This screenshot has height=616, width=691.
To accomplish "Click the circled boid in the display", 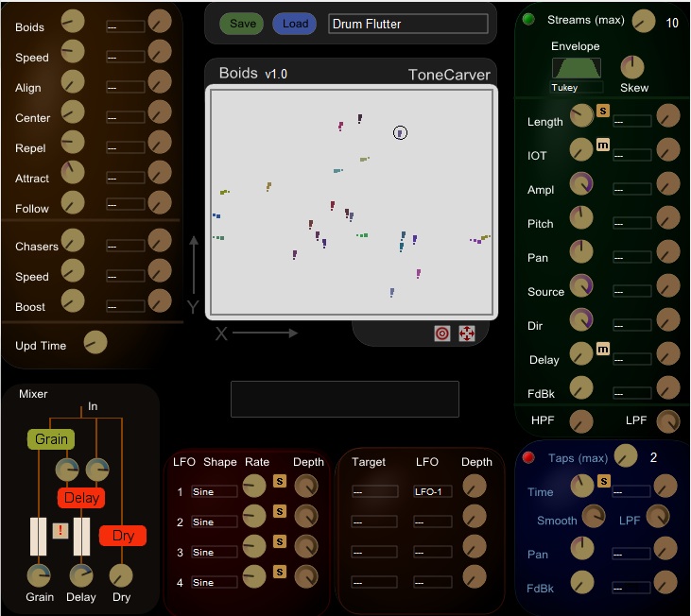I will click(400, 132).
